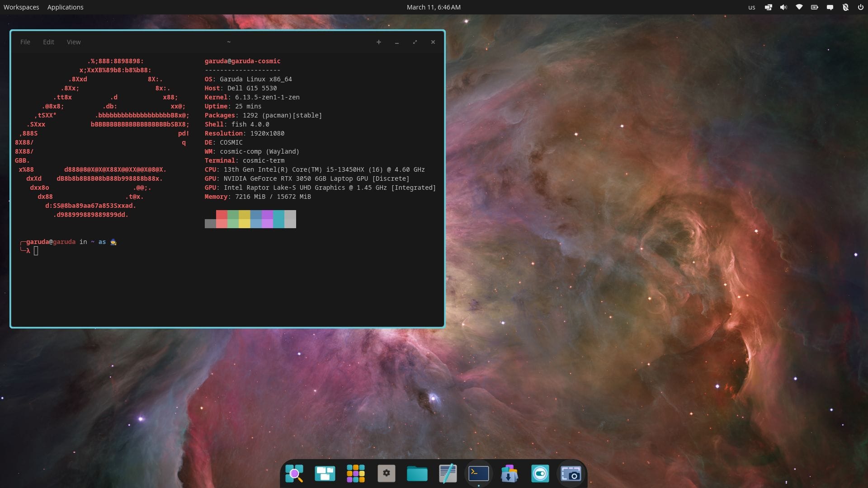The height and width of the screenshot is (488, 868).
Task: Click the power icon in the top panel
Action: coord(860,7)
